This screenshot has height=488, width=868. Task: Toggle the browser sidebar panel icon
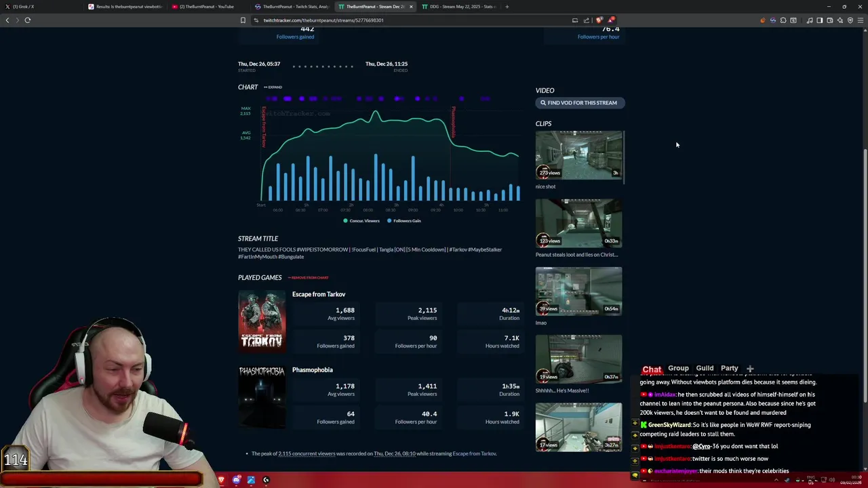click(x=819, y=20)
